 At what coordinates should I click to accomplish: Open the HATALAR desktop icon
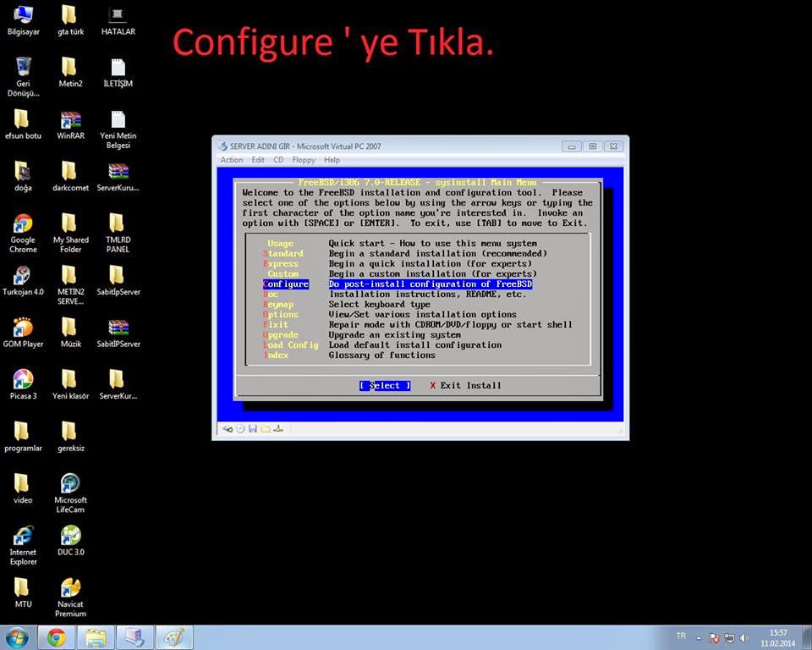coord(118,20)
